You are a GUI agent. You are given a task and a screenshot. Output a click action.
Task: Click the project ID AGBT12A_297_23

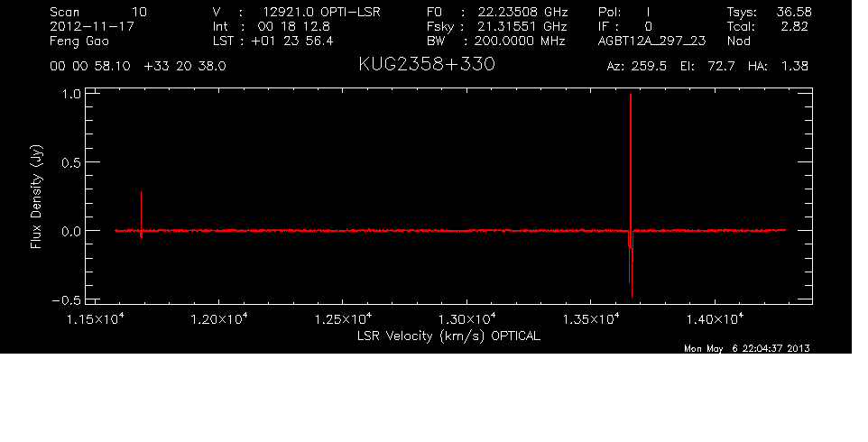click(x=651, y=41)
